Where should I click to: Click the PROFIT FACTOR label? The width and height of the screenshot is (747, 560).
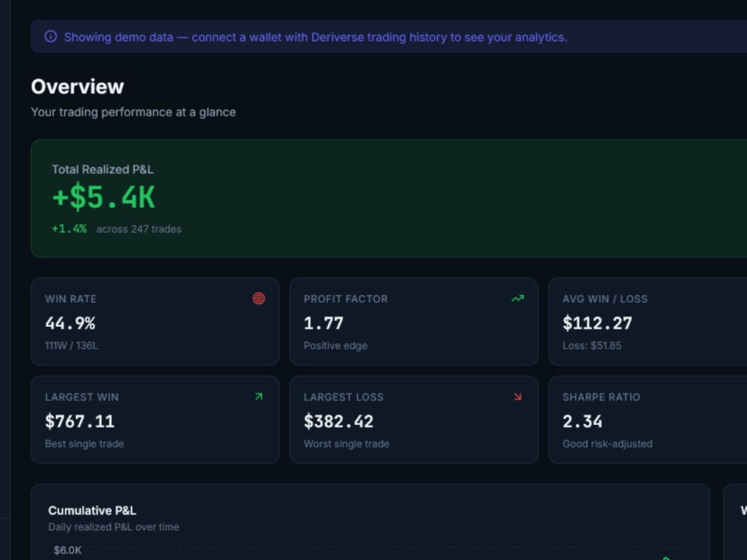coord(346,299)
